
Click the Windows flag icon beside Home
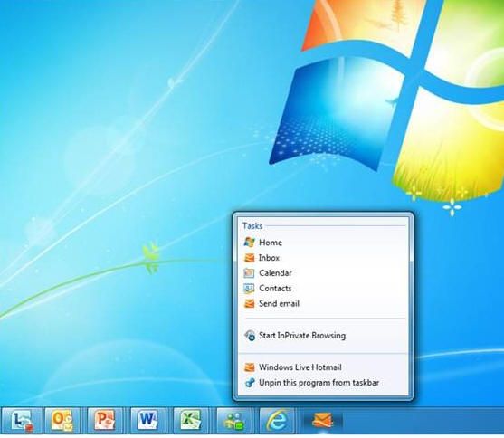pos(250,243)
